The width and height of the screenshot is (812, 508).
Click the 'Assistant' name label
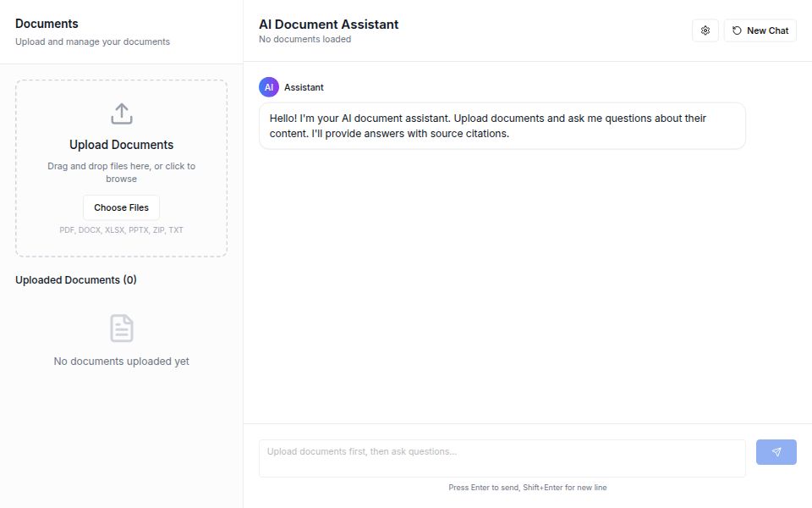click(304, 86)
